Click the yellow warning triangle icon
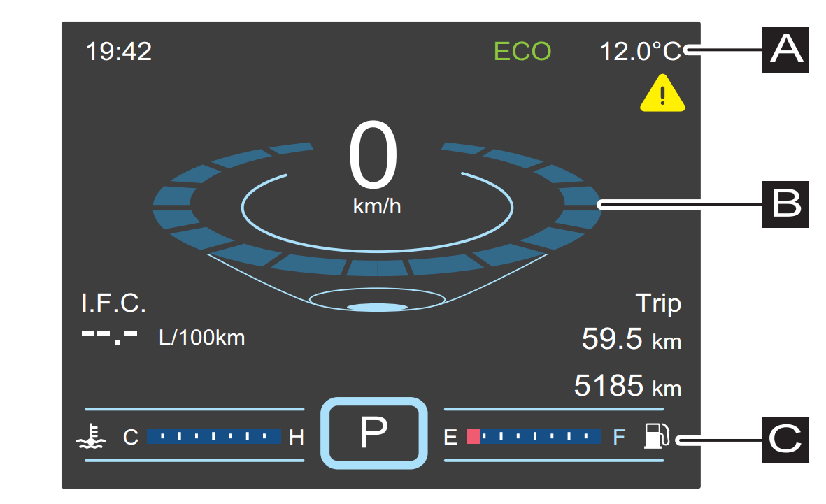This screenshot has height=504, width=826. (662, 95)
